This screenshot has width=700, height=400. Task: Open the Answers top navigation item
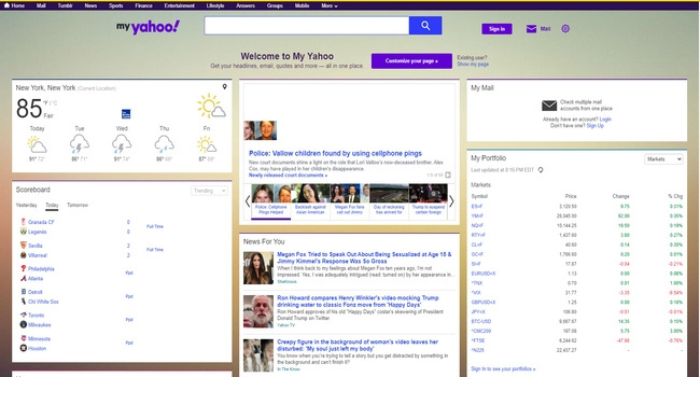coord(246,6)
